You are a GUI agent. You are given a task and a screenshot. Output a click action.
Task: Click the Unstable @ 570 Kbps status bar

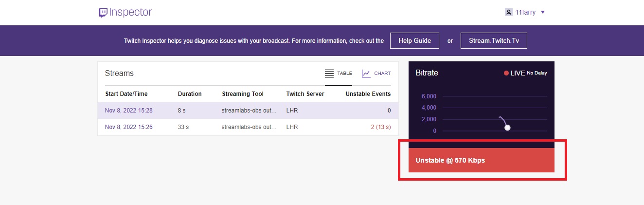(482, 160)
